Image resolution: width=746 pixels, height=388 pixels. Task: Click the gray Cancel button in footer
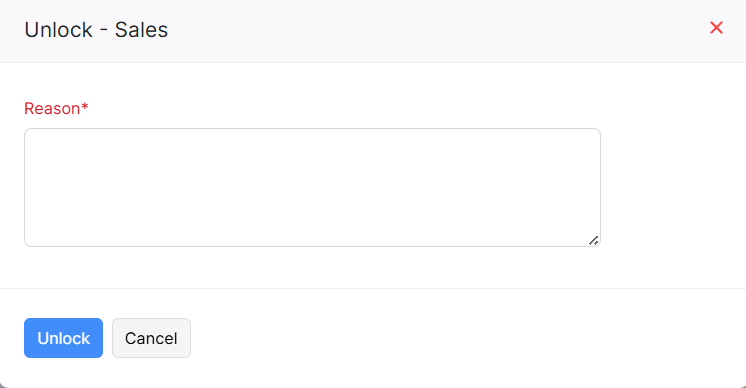(x=151, y=338)
